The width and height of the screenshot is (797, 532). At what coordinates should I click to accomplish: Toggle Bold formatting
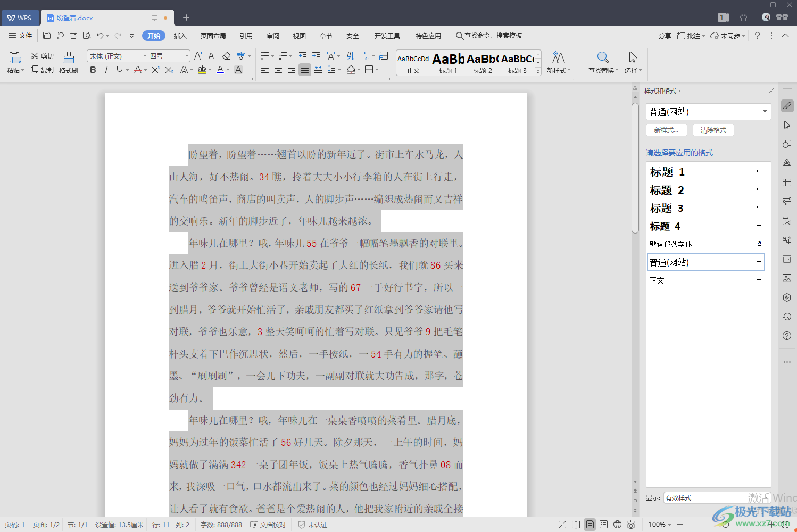coord(93,70)
